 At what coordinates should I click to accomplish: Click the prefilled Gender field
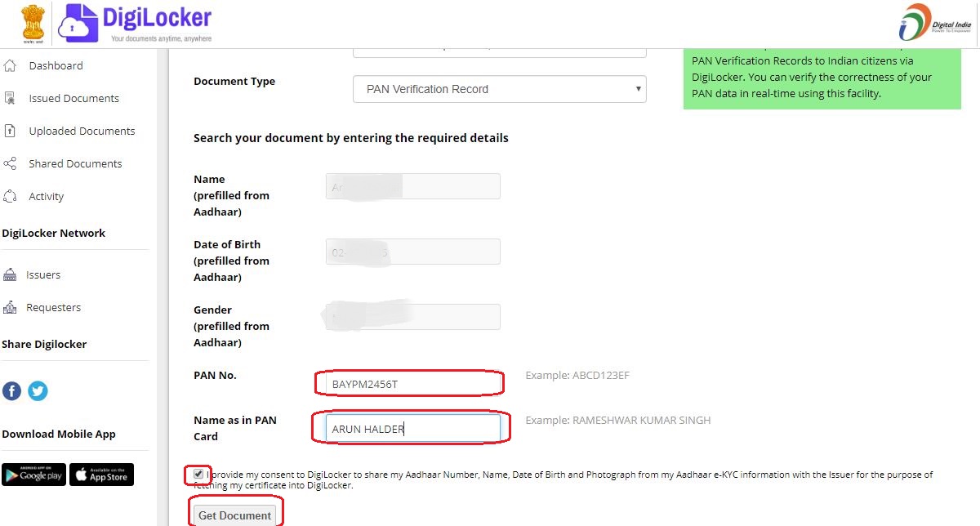pyautogui.click(x=412, y=317)
